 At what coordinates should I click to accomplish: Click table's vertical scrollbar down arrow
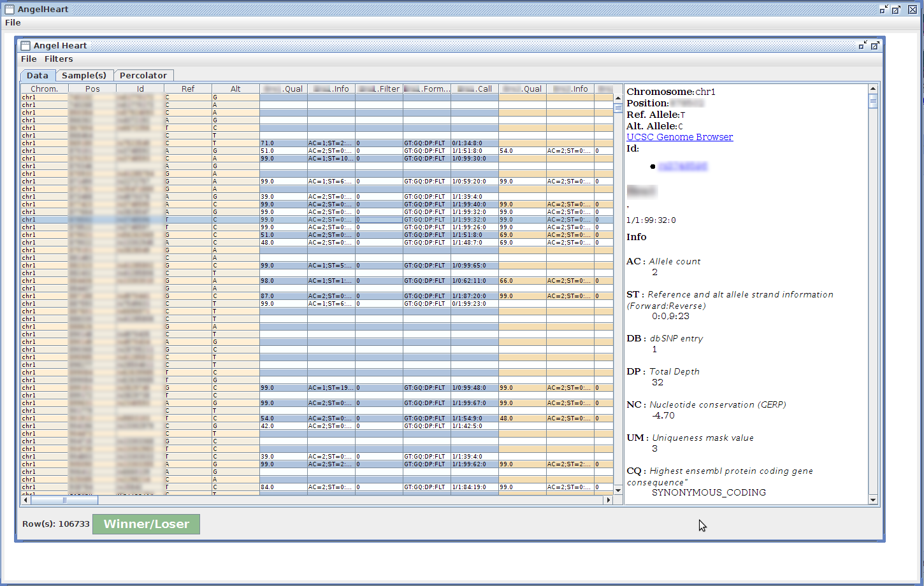[617, 490]
